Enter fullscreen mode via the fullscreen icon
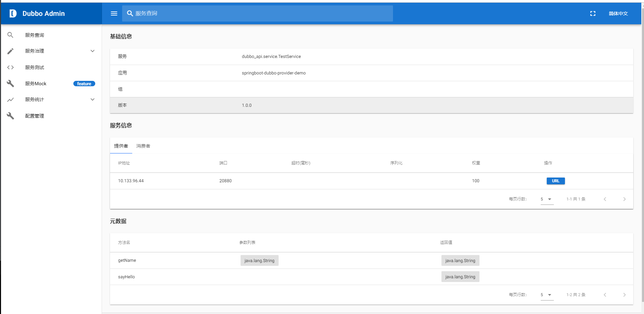The image size is (644, 314). tap(593, 13)
